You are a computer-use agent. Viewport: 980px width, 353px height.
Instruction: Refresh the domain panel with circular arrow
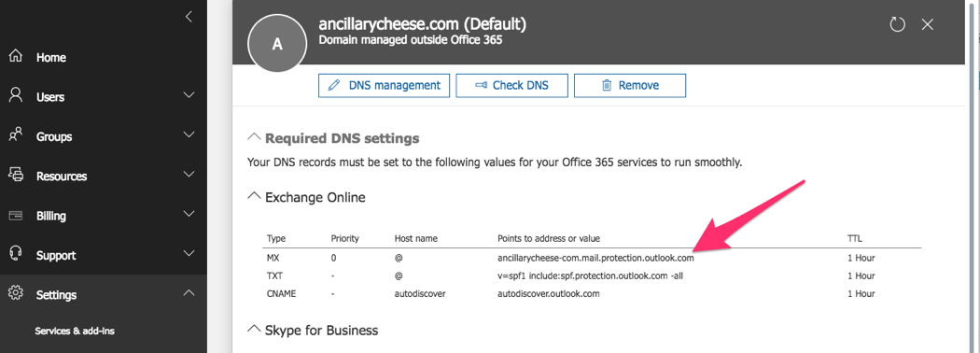pos(898,24)
